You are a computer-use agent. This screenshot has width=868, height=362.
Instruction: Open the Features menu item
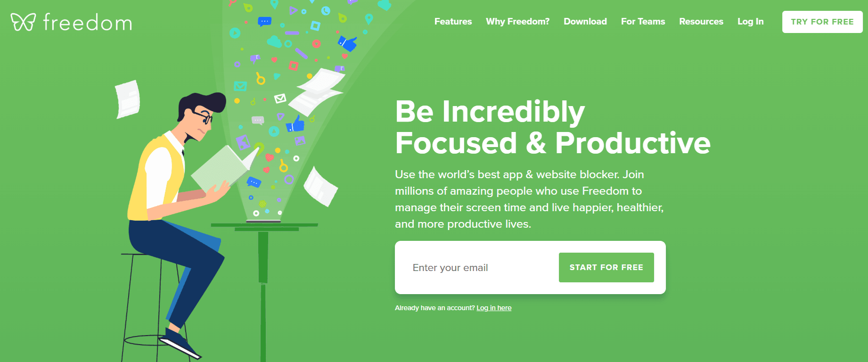[x=453, y=22]
